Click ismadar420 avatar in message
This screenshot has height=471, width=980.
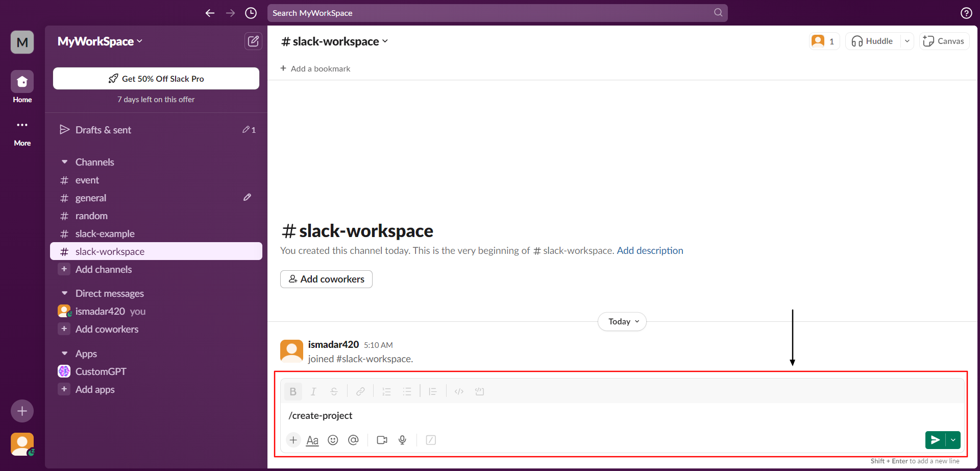point(291,351)
